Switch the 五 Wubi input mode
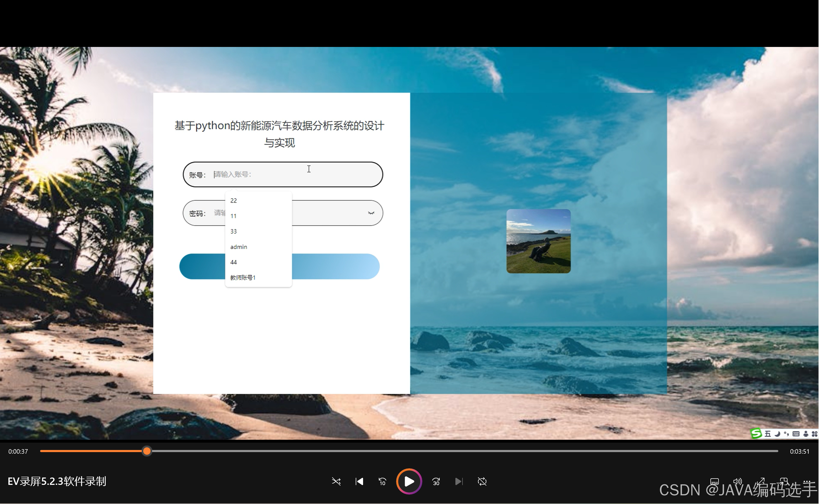 point(768,434)
